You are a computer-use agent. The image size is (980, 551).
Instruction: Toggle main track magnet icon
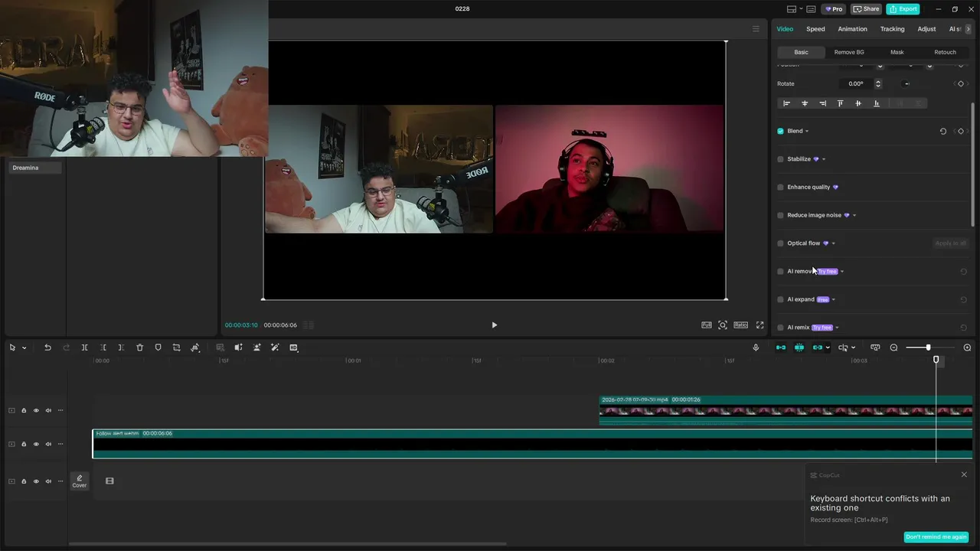[x=781, y=347]
